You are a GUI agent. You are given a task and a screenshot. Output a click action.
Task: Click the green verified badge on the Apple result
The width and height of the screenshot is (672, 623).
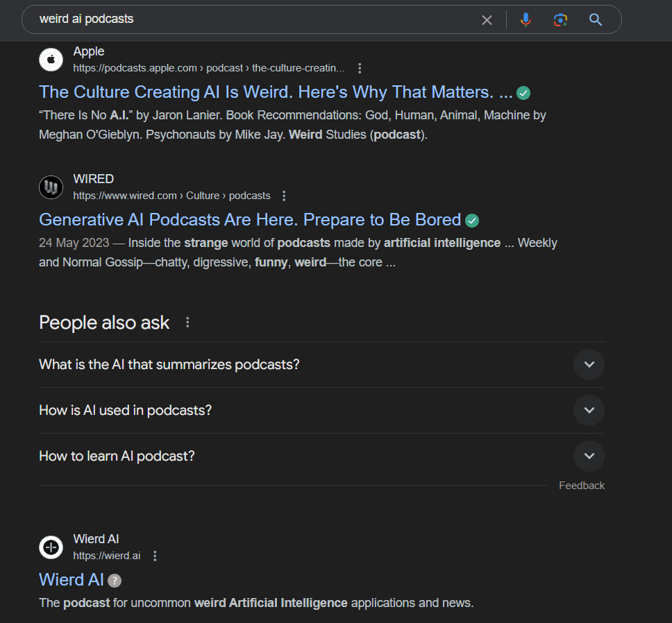pyautogui.click(x=523, y=93)
